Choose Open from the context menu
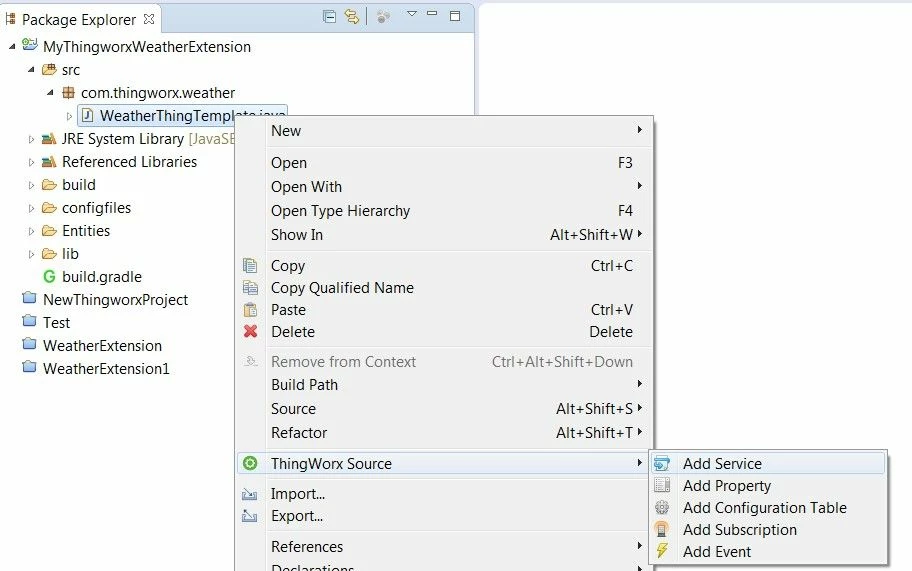 (444, 163)
